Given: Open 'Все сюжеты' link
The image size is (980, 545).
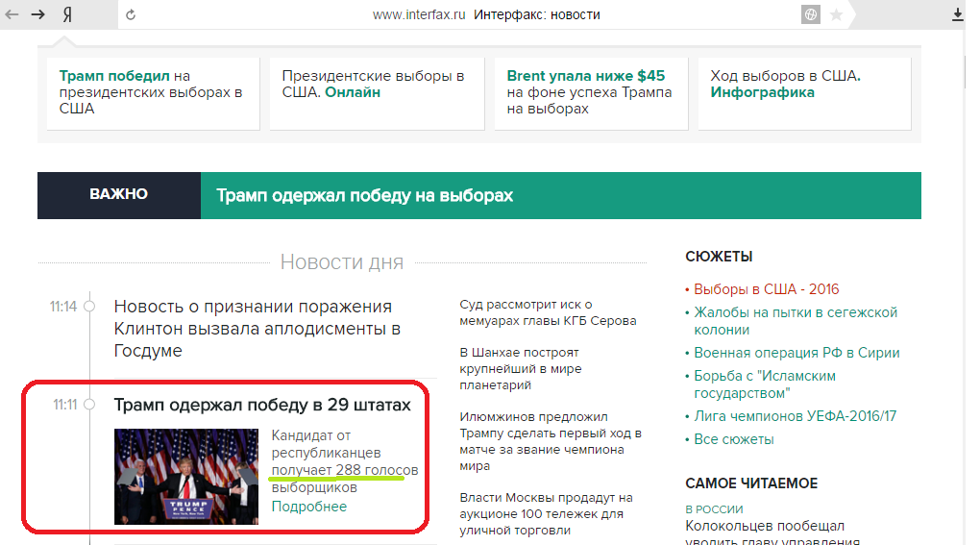Looking at the screenshot, I should (734, 439).
